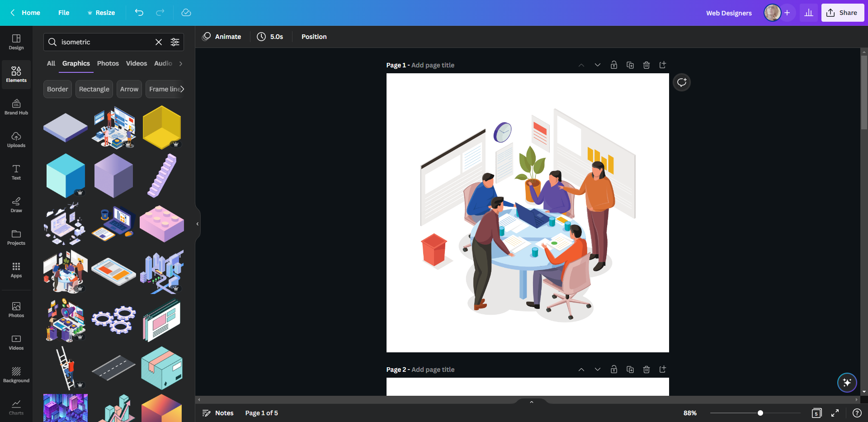
Task: Switch to the Audio results tab
Action: (163, 63)
